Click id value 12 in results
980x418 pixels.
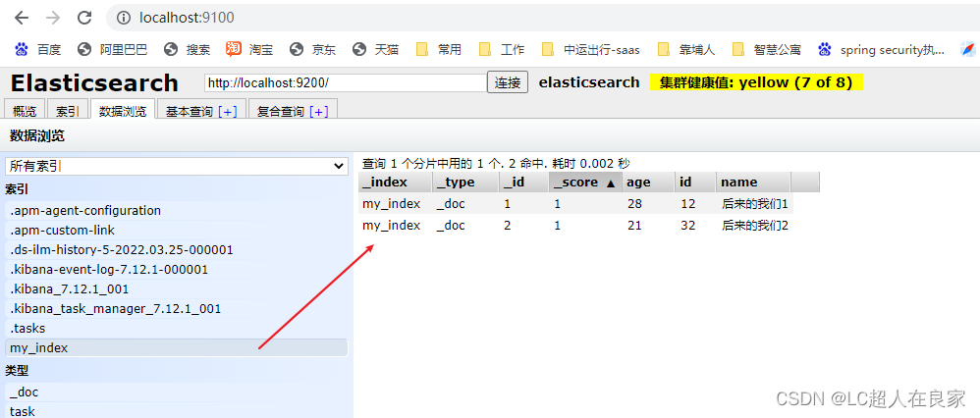[x=687, y=204]
